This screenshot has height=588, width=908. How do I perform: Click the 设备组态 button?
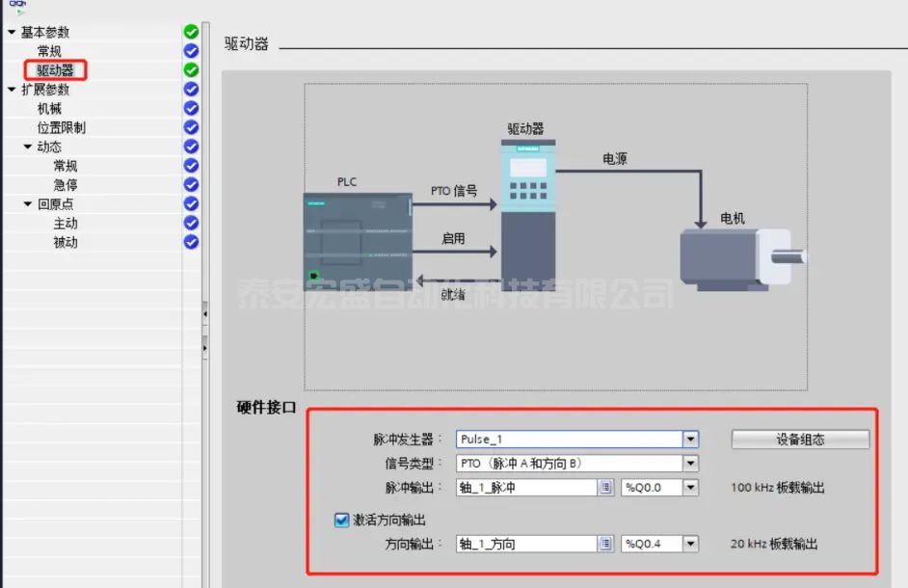pyautogui.click(x=800, y=440)
